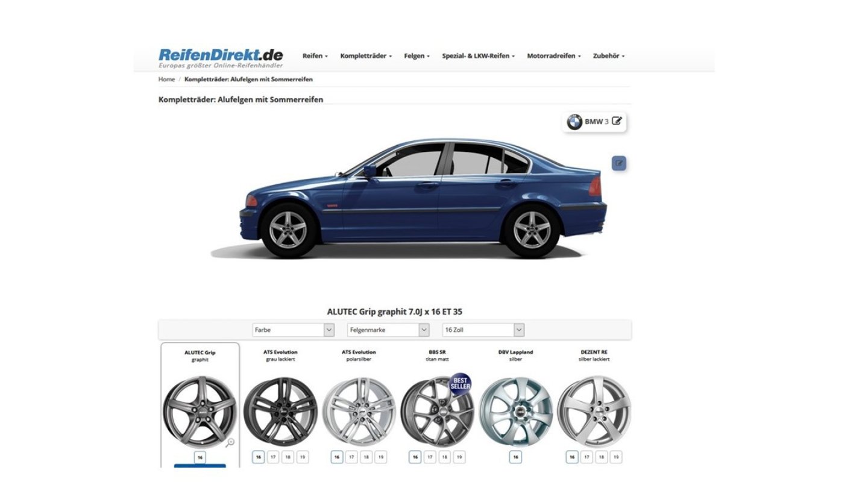
Task: Select size 17 for ATS Evolution grau lackiert
Action: pyautogui.click(x=274, y=457)
